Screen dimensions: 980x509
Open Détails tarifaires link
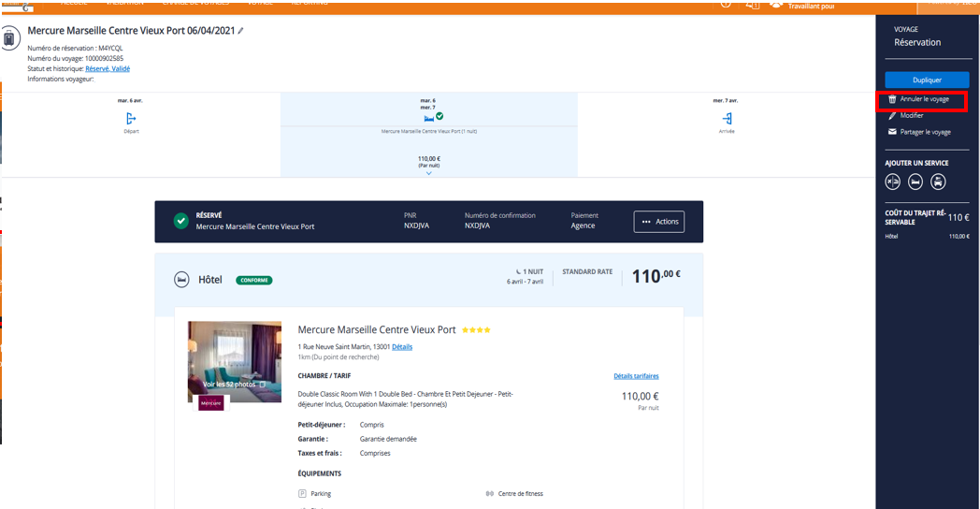pos(636,376)
